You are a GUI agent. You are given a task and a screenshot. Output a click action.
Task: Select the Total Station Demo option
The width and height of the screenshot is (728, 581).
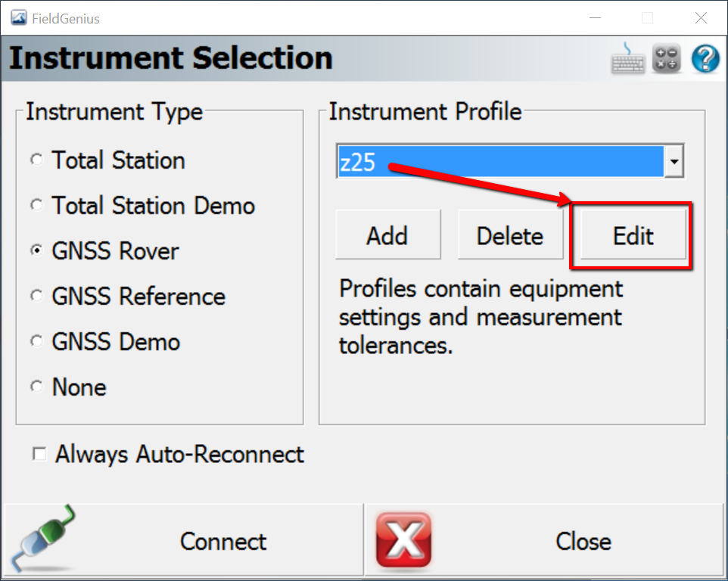pyautogui.click(x=36, y=206)
